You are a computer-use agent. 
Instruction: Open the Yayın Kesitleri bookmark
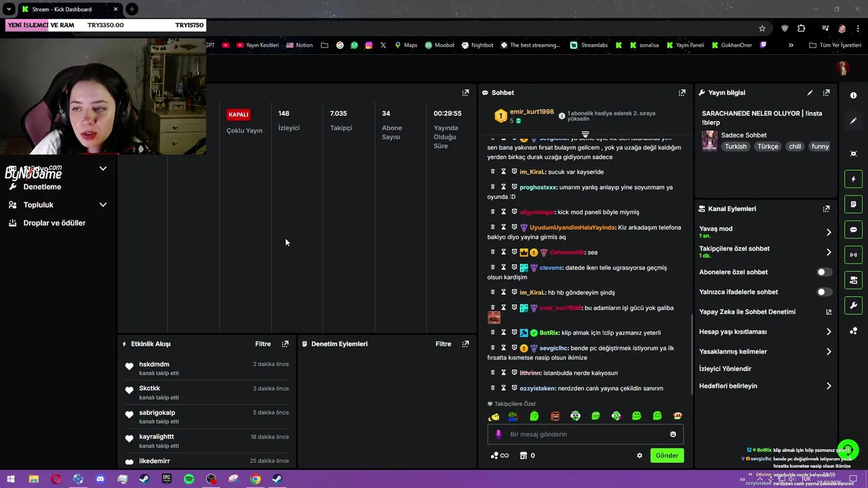pyautogui.click(x=258, y=45)
